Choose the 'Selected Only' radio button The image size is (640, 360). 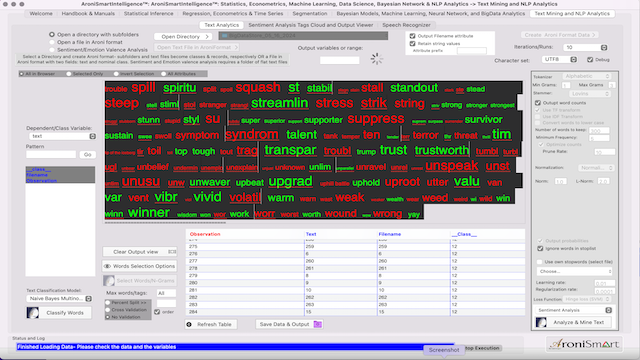[69, 74]
